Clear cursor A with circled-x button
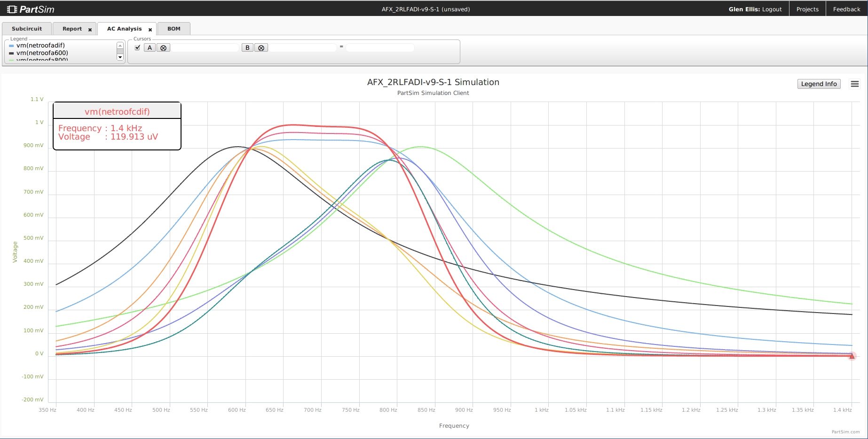 click(x=163, y=47)
